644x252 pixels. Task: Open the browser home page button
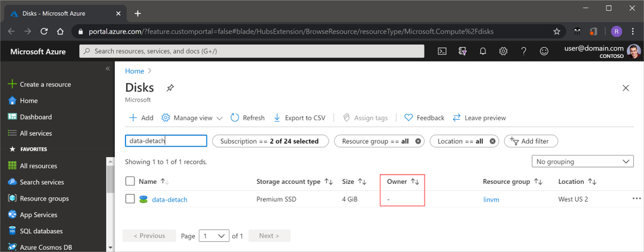point(60,31)
